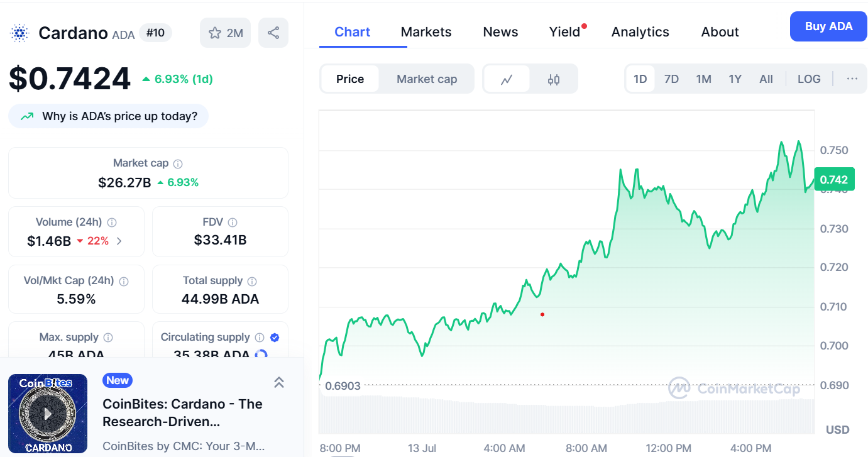Switch to the Analytics tab
The width and height of the screenshot is (868, 457).
(x=640, y=32)
